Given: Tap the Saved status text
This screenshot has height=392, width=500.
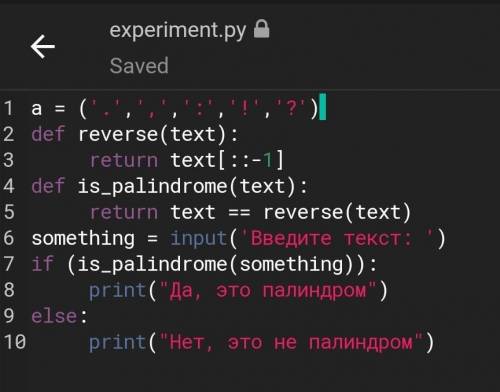Looking at the screenshot, I should pos(139,65).
